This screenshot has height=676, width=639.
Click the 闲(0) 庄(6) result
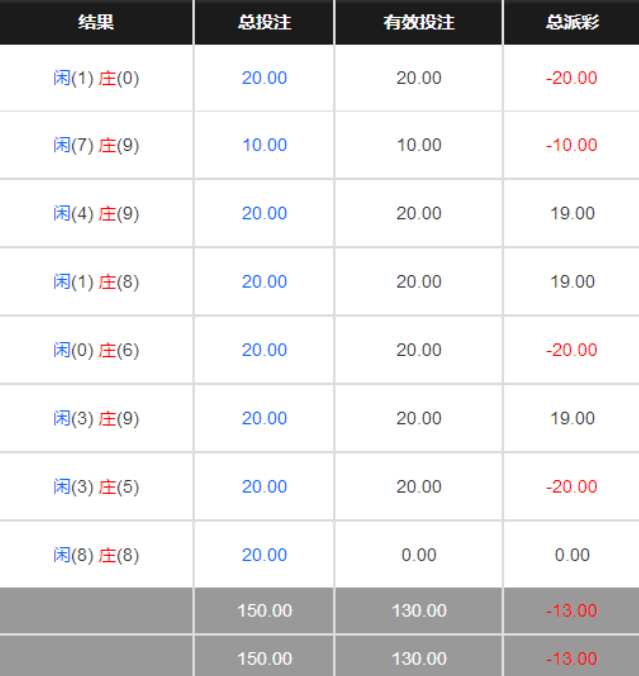pyautogui.click(x=96, y=350)
